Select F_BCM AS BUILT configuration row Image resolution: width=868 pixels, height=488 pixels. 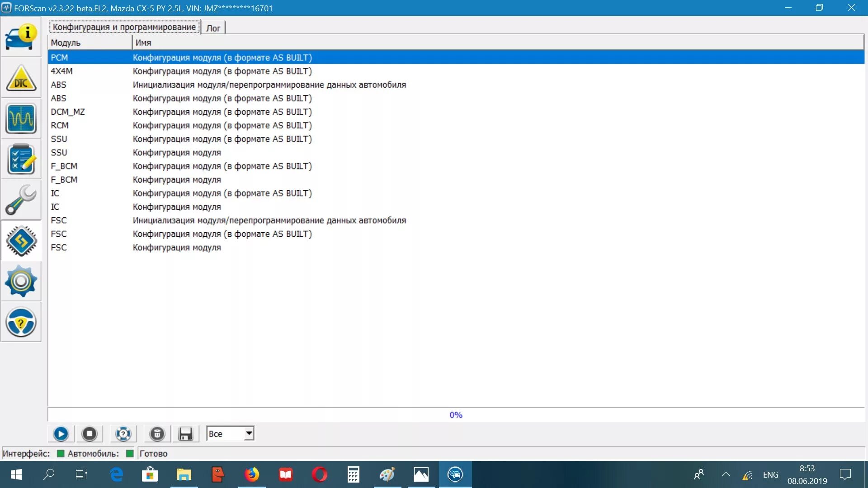tap(456, 166)
